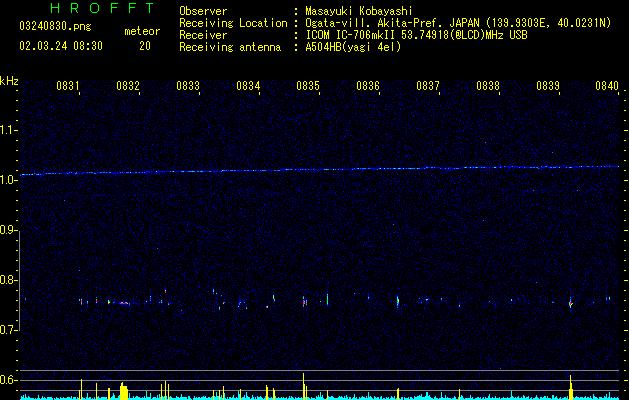Screen dimensions: 629x400
Task: Click the HROFFT title text
Action: [103, 8]
